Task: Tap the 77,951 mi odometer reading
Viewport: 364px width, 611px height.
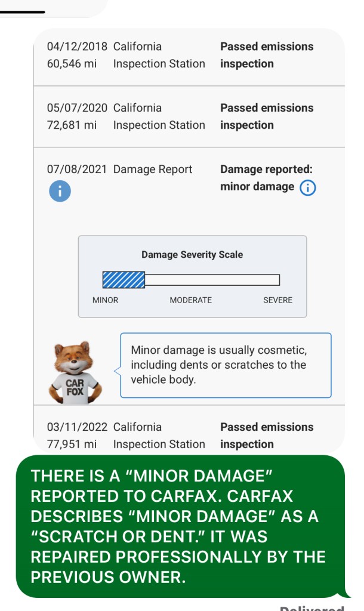Action: 72,444
